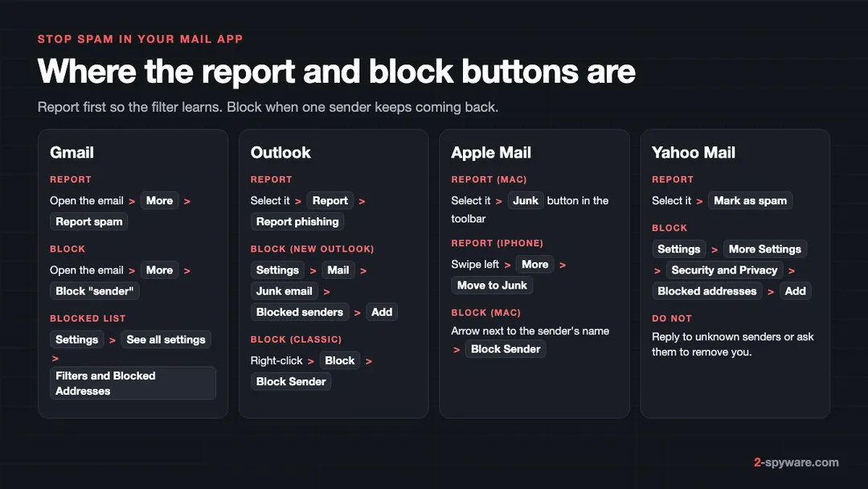Click the "Where the report and block buttons are" headline

click(337, 72)
